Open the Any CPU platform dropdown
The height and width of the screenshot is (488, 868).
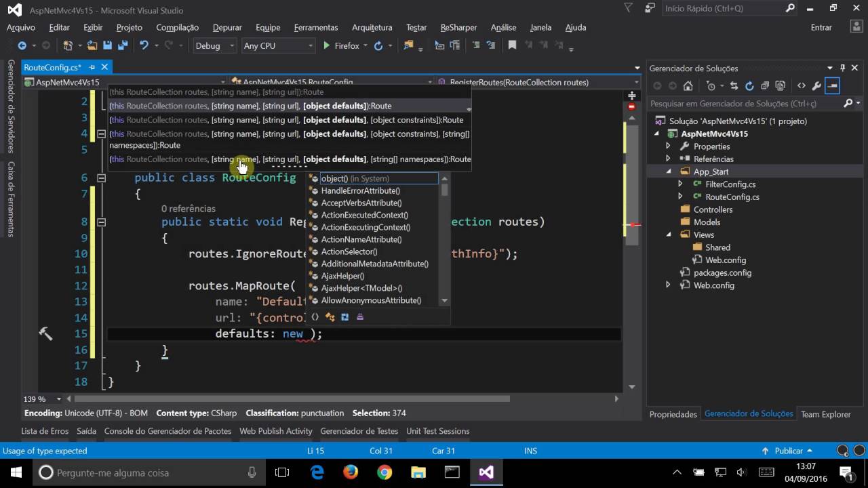pyautogui.click(x=279, y=45)
